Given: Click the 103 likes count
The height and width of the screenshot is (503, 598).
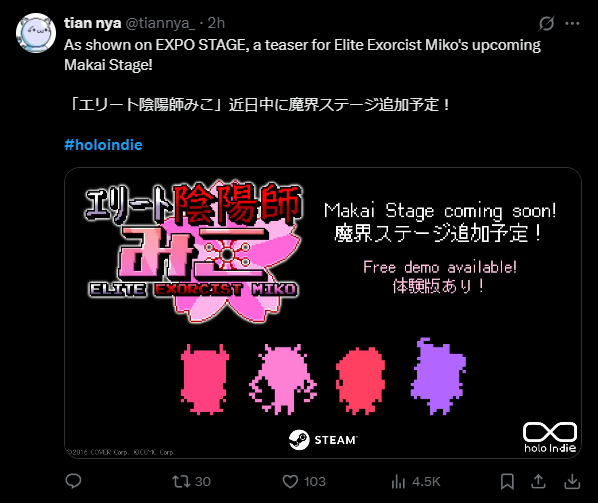Looking at the screenshot, I should coord(315,482).
